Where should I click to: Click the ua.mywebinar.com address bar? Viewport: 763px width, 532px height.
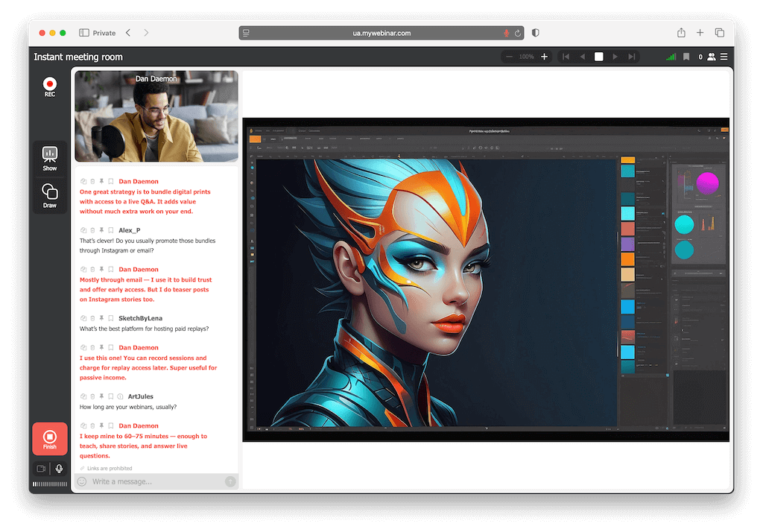pos(381,33)
